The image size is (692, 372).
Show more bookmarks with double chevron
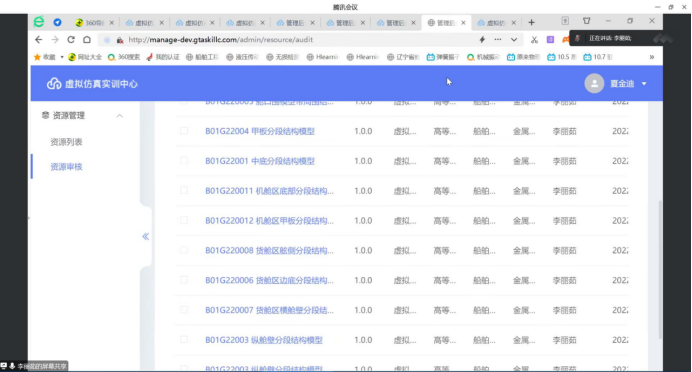(652, 57)
